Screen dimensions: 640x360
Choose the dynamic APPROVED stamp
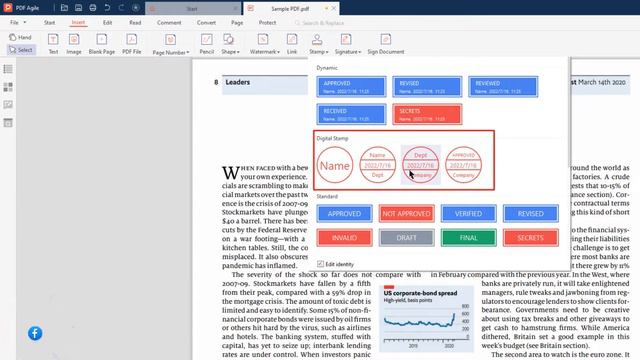tap(351, 87)
